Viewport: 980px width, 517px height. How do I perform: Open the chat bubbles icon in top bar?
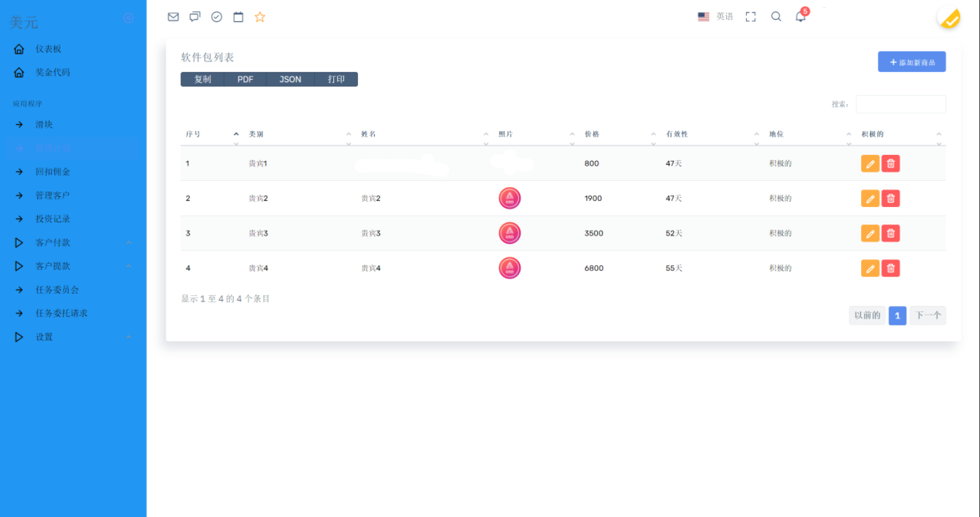click(195, 17)
